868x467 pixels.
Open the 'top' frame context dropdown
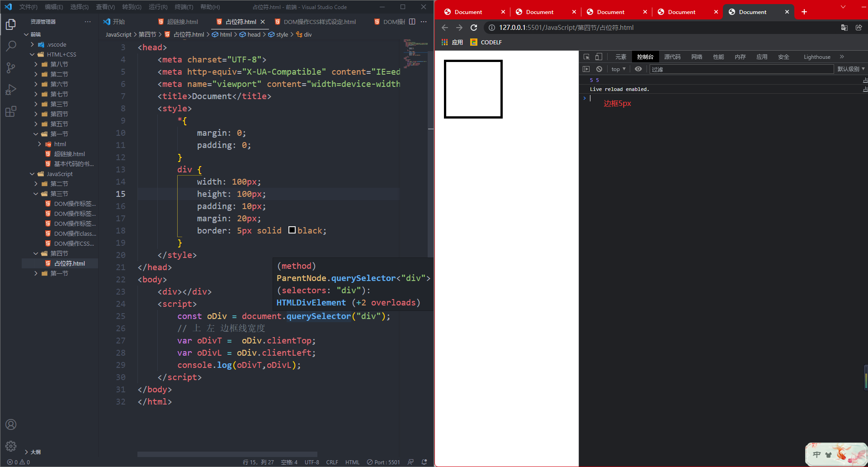[618, 69]
